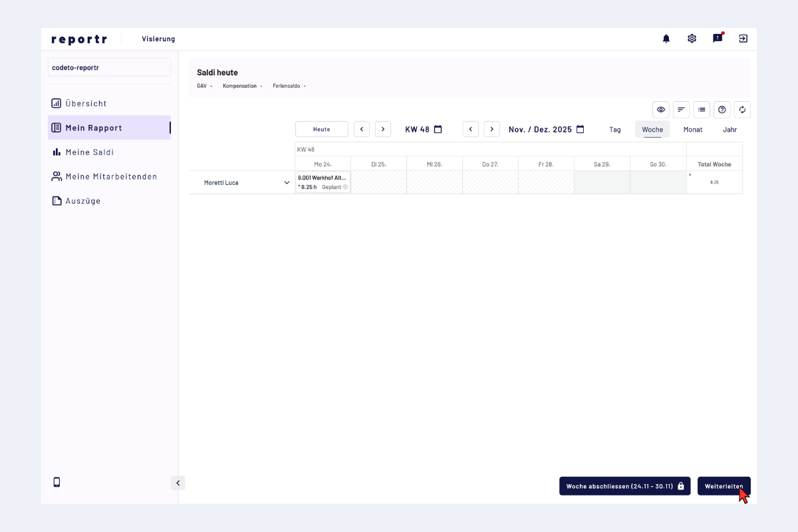The image size is (798, 532).
Task: Open the Nov. / Dez. 2025 calendar picker
Action: (x=580, y=129)
